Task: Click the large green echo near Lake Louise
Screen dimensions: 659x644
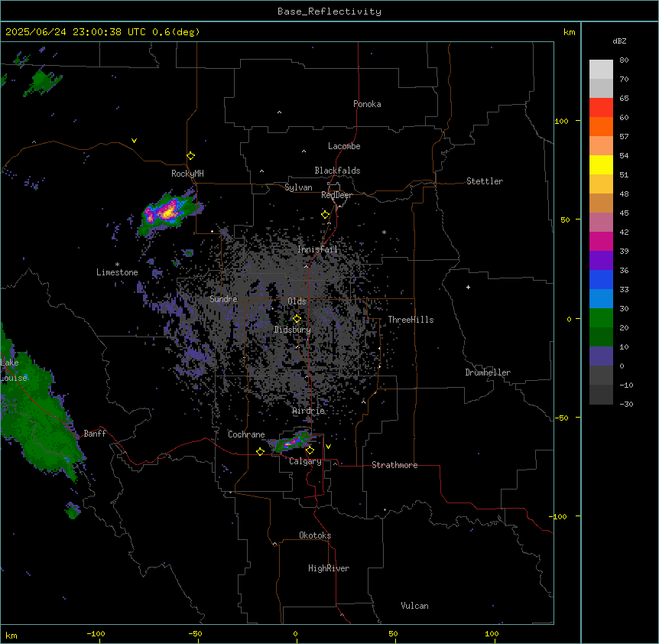Action: pyautogui.click(x=40, y=414)
